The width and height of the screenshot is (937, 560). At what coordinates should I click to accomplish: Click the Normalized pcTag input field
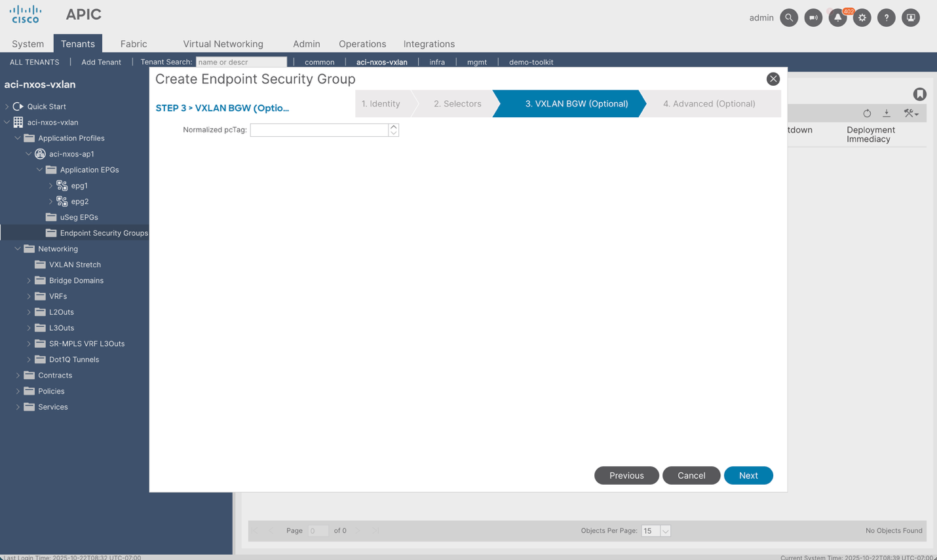[x=319, y=130]
